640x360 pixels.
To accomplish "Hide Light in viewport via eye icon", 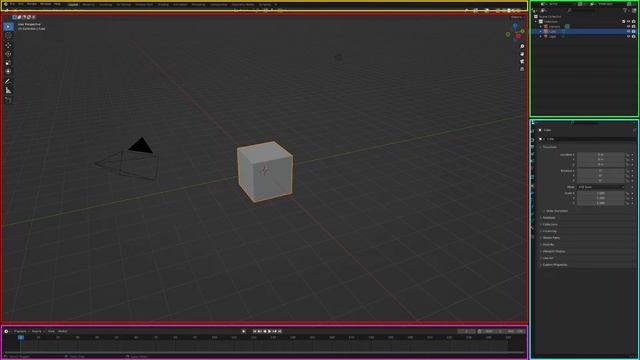I will pyautogui.click(x=629, y=36).
